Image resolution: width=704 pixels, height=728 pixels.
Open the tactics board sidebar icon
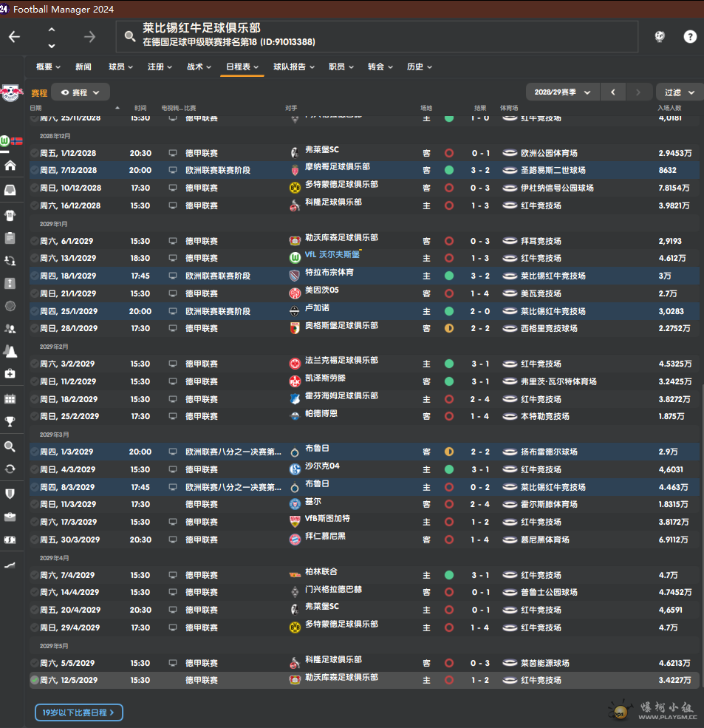coord(10,283)
